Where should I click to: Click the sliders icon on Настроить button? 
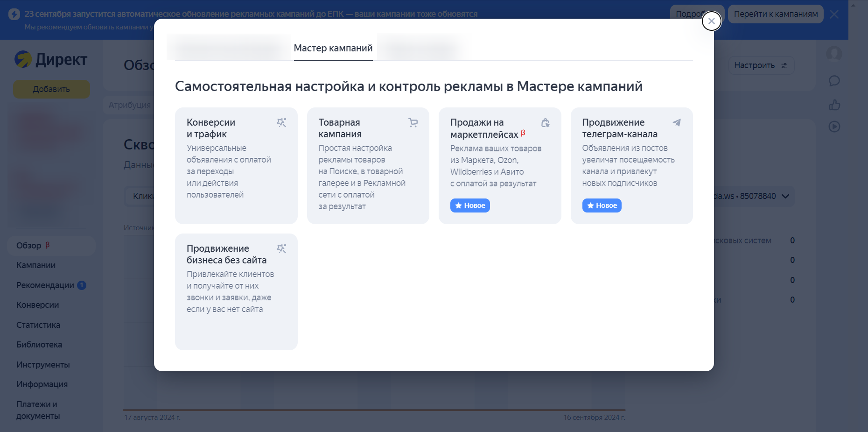[784, 65]
